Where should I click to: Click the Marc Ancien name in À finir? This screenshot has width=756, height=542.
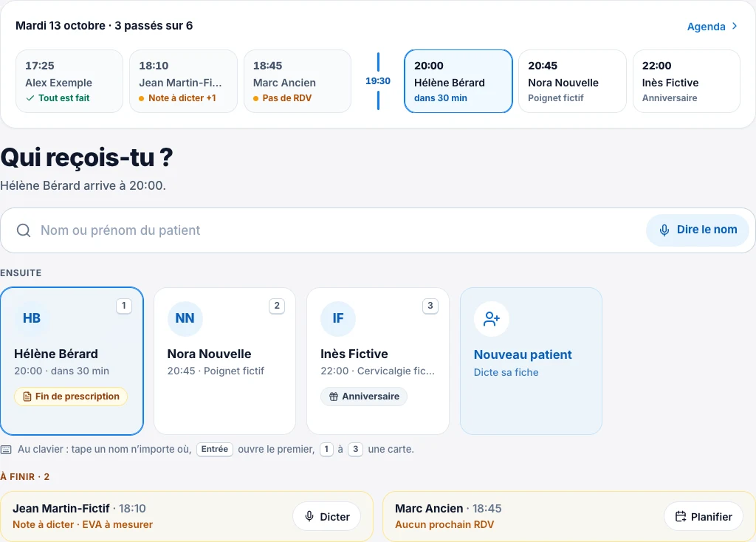[429, 508]
